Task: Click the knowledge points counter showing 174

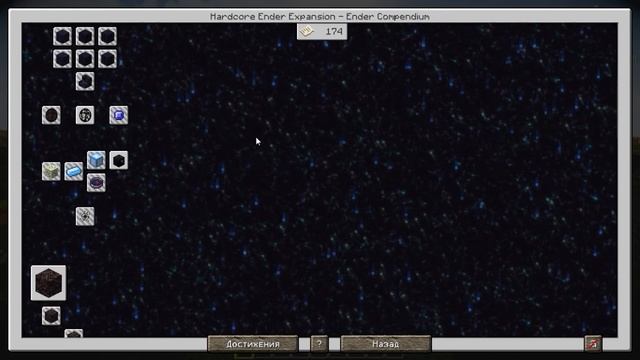Action: click(x=322, y=31)
